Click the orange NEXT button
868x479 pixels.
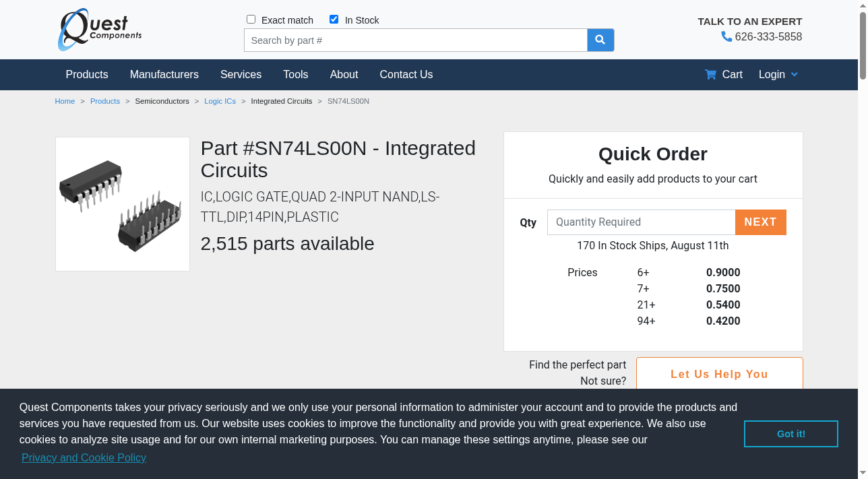[x=761, y=222]
